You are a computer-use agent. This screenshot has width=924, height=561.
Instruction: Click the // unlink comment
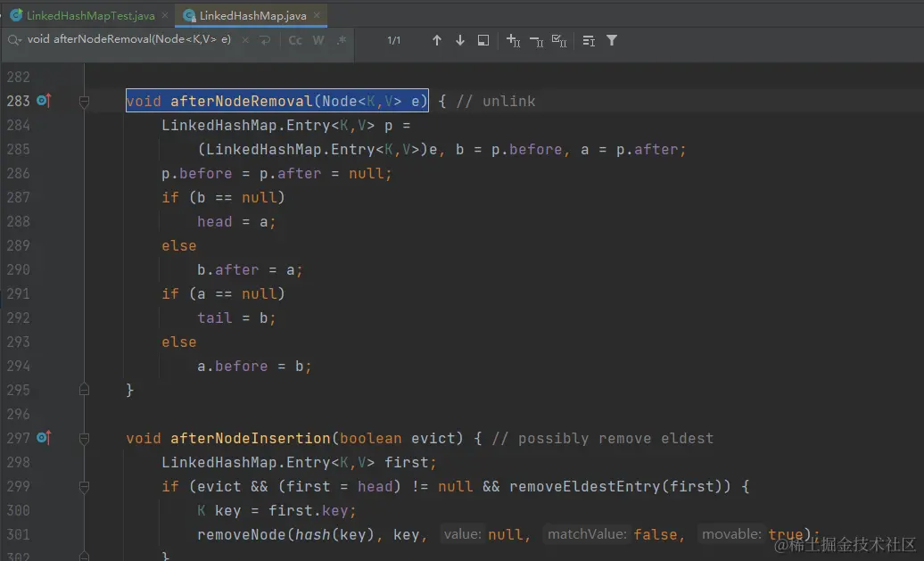(x=496, y=101)
